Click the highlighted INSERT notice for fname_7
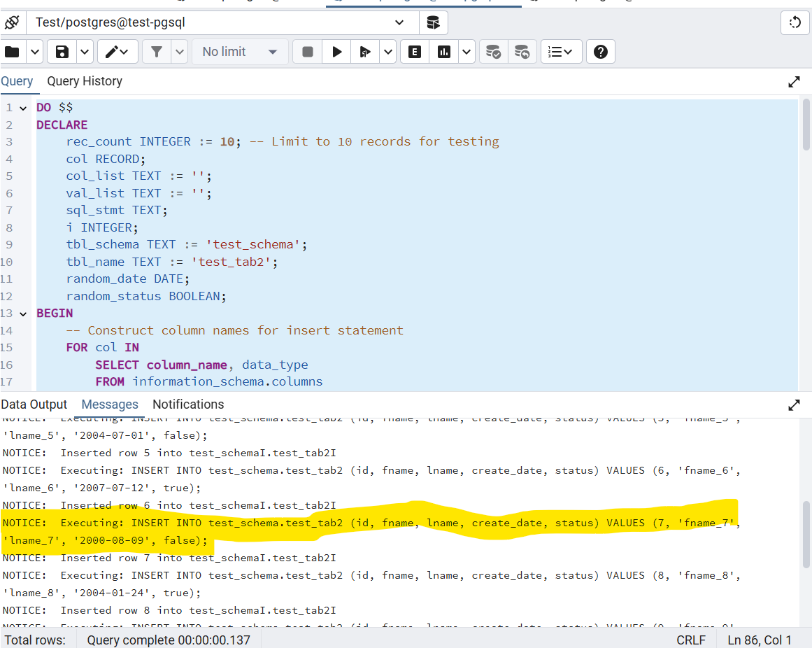 click(x=371, y=532)
